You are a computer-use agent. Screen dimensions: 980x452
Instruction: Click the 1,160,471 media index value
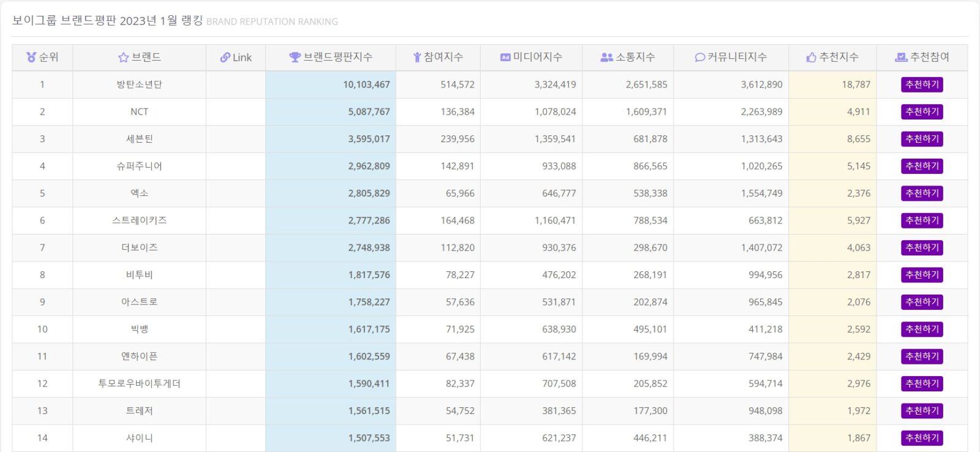click(555, 220)
